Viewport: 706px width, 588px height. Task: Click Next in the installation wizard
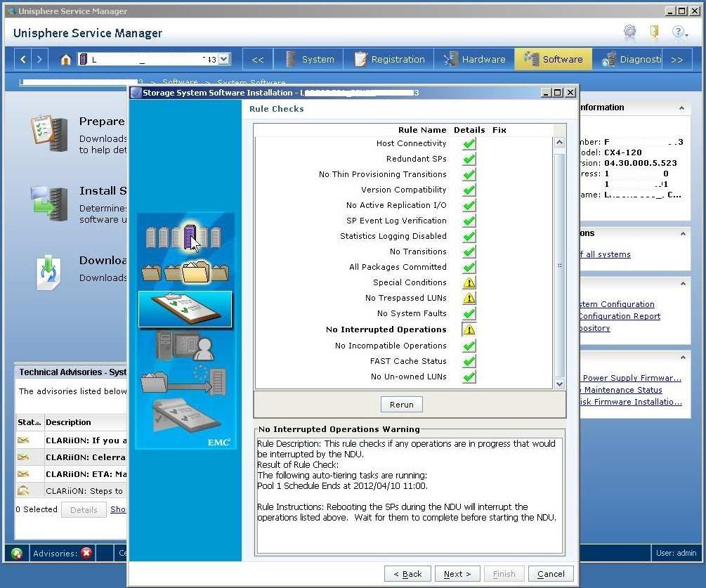click(x=457, y=574)
